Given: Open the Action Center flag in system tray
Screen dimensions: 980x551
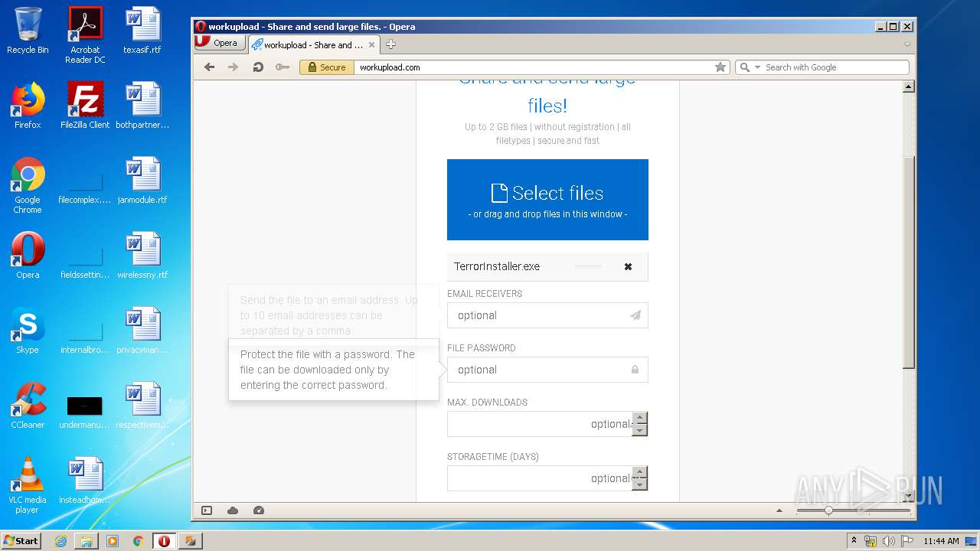Looking at the screenshot, I should pos(907,541).
